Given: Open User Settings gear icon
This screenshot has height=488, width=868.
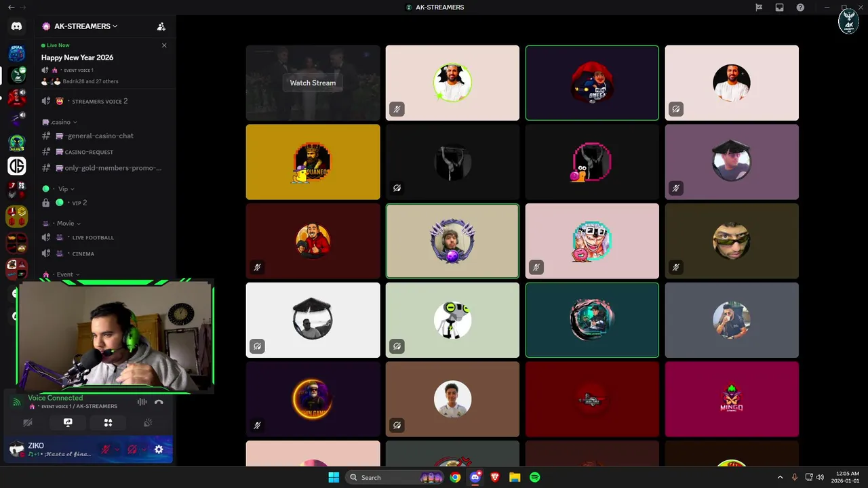Looking at the screenshot, I should click(159, 449).
